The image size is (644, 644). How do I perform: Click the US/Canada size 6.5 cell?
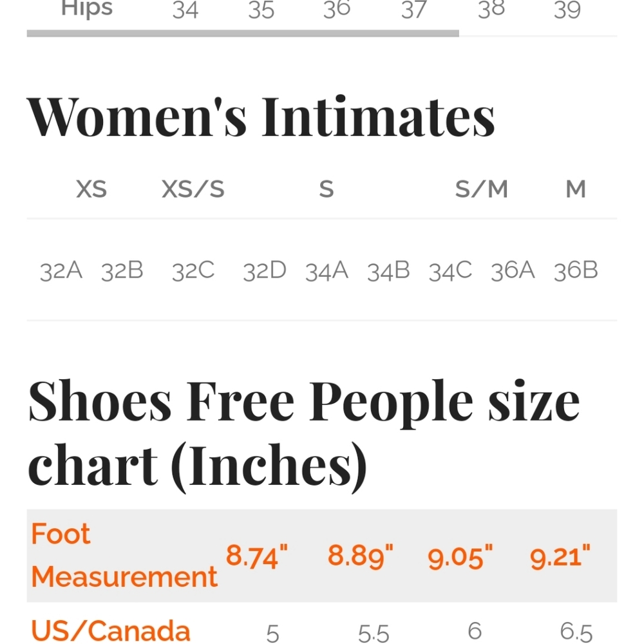(x=576, y=632)
